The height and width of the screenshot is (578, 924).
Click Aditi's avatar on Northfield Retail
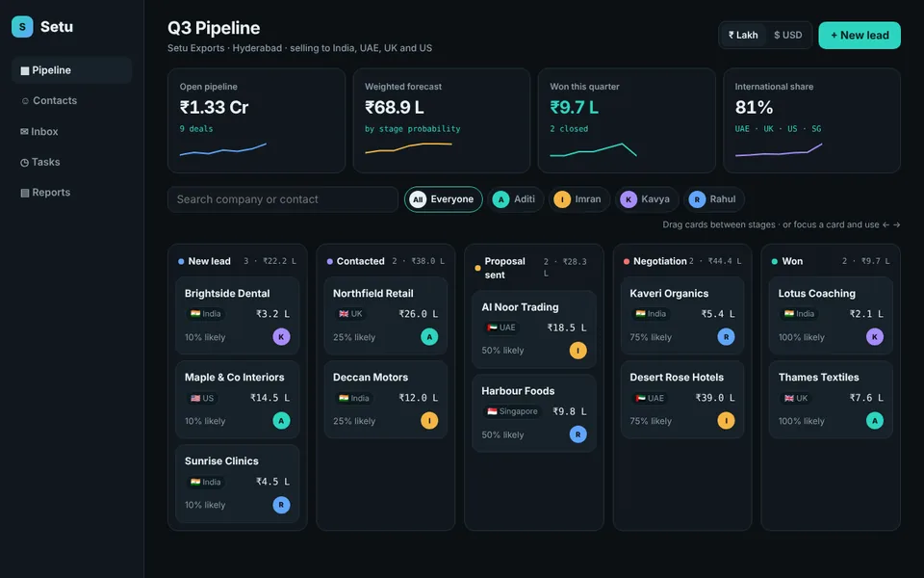coord(429,337)
